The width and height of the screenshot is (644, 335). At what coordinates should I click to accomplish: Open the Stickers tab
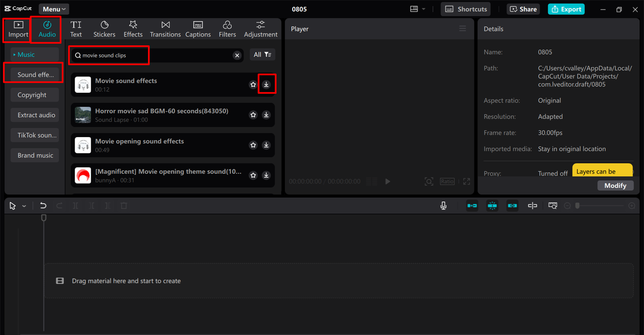coord(104,29)
